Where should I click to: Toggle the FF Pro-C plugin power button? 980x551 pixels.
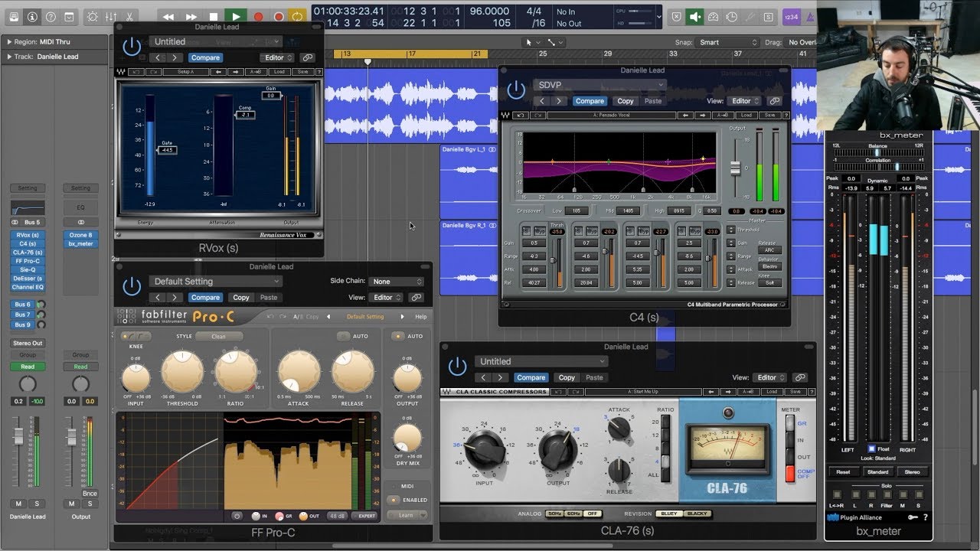coord(132,286)
